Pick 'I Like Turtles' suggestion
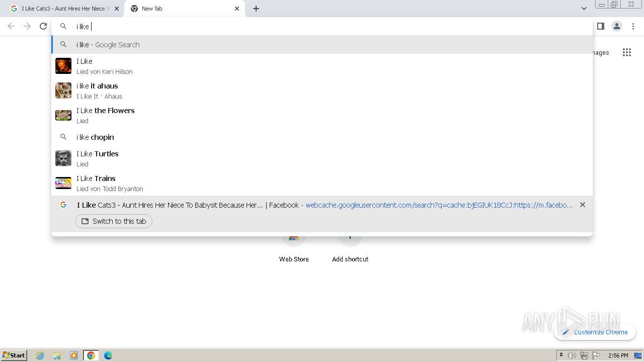Screen dimensions: 644x362 (322, 158)
